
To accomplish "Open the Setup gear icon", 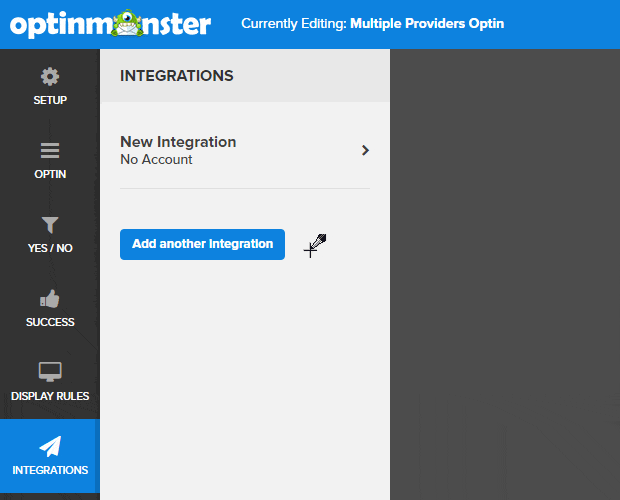I will pyautogui.click(x=50, y=76).
